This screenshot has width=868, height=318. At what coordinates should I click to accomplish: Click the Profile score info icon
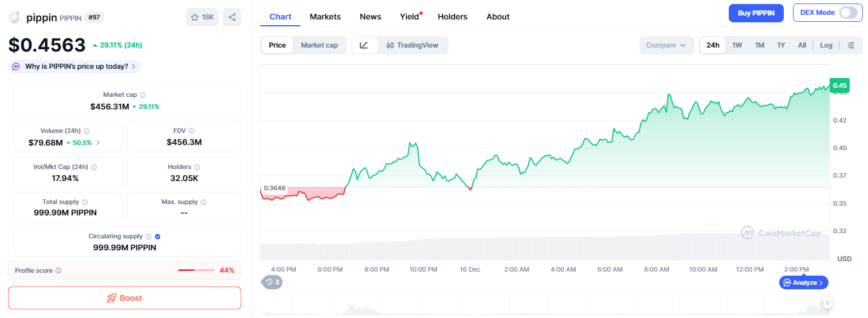58,270
